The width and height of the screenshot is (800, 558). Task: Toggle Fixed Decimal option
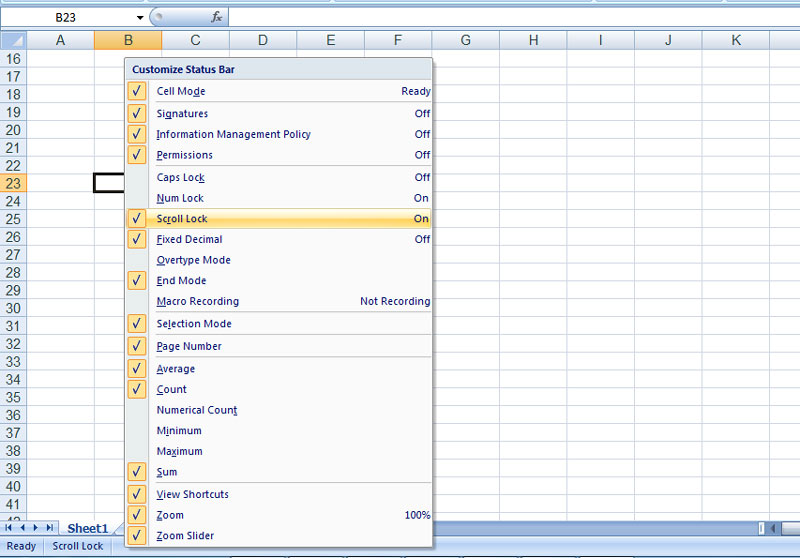click(x=279, y=240)
